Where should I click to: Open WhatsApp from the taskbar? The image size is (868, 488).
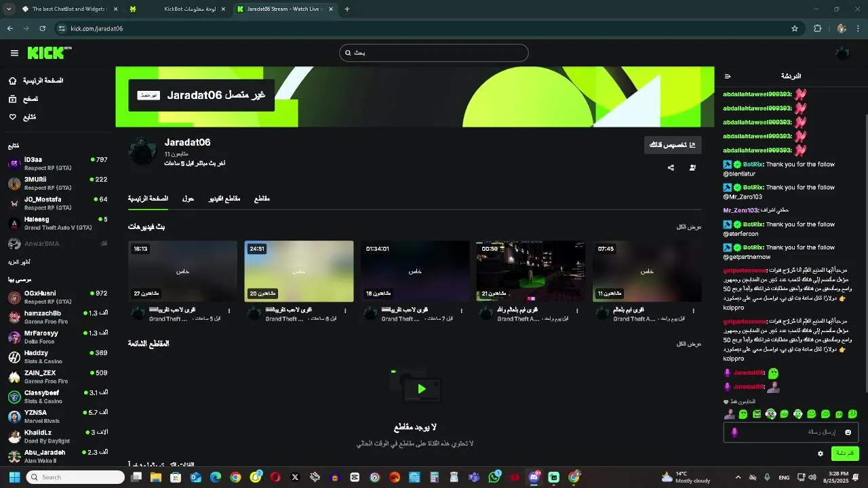click(494, 477)
